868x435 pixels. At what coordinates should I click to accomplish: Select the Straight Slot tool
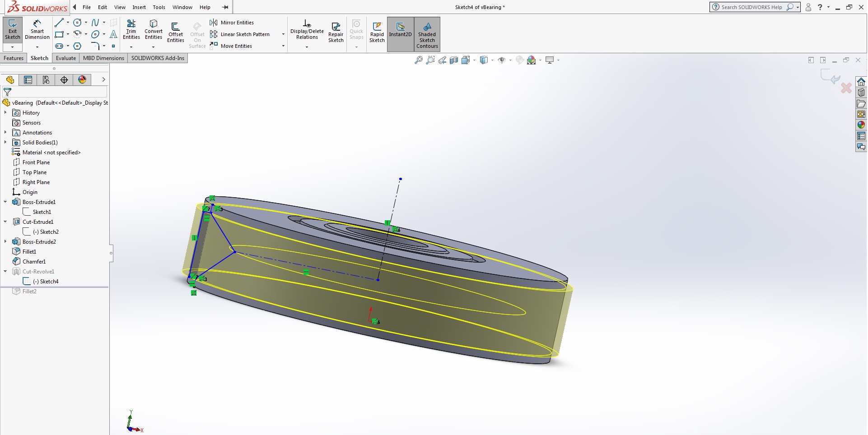[59, 46]
